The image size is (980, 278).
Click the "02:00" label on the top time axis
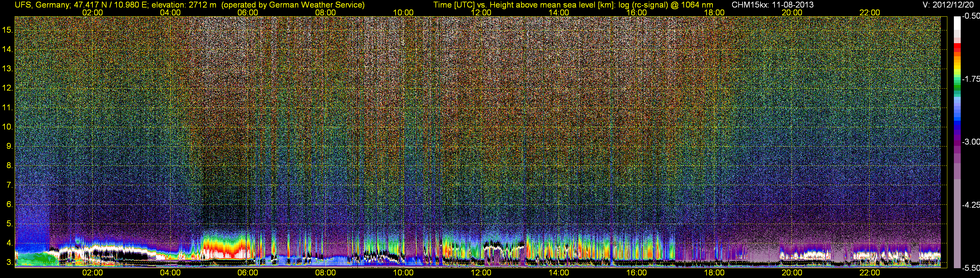[92, 12]
